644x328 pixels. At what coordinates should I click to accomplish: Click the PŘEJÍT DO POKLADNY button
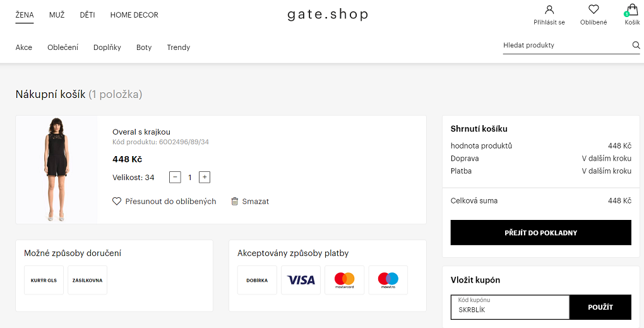coord(541,233)
